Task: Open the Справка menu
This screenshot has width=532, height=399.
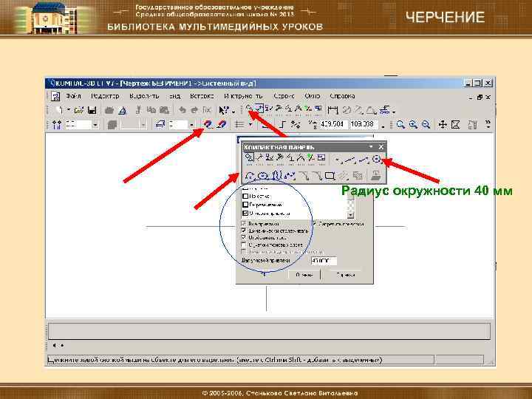Action: pos(342,96)
